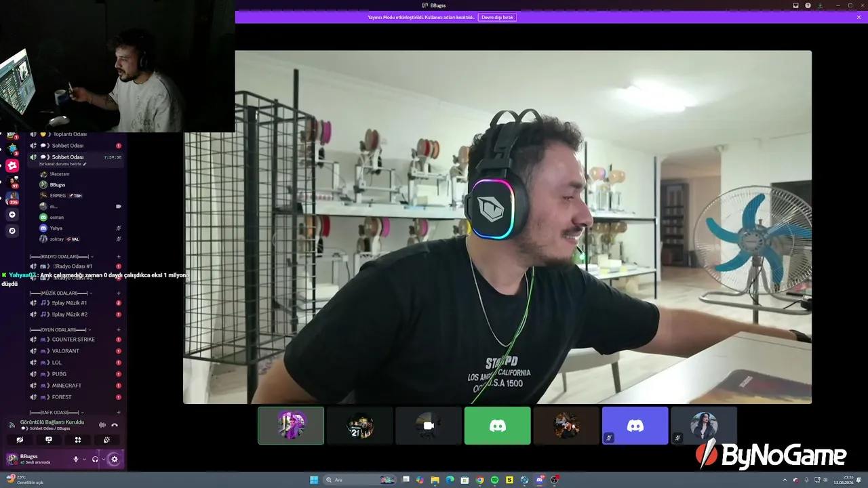The width and height of the screenshot is (868, 488).
Task: Select the last participant tile with woman avatar
Action: [704, 426]
